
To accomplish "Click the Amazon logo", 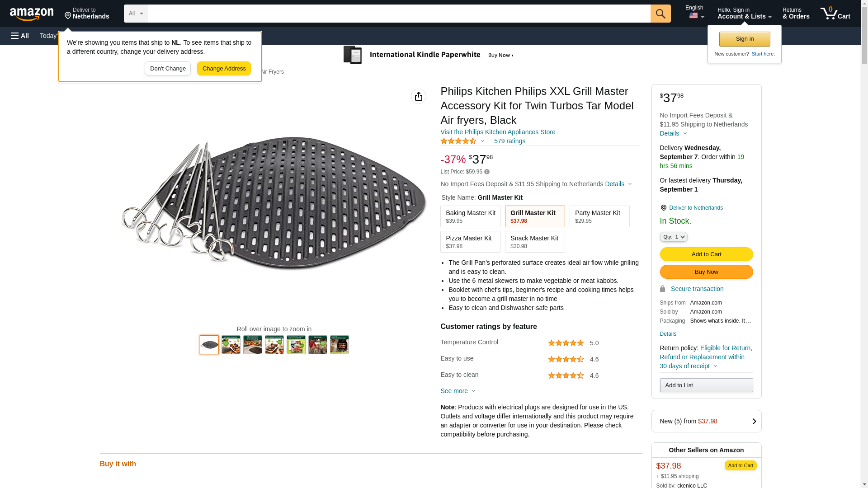I will coord(32,14).
